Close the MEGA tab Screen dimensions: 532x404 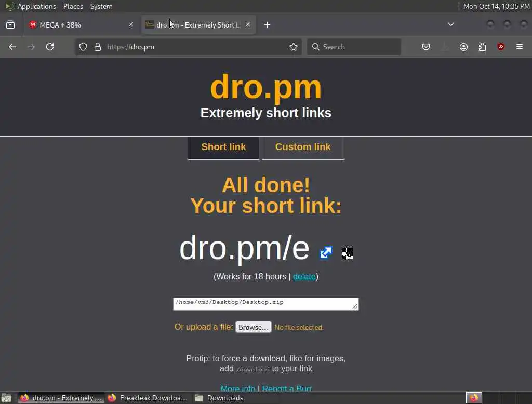tap(131, 24)
